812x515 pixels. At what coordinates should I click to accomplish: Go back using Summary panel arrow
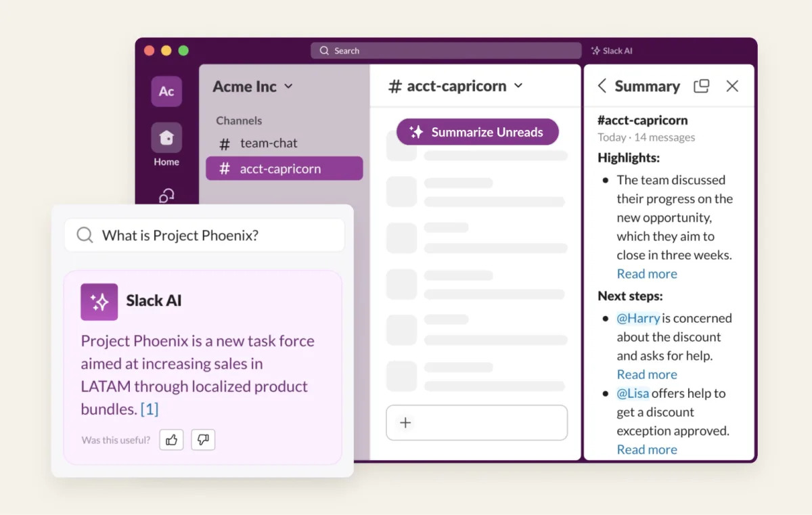[x=602, y=86]
